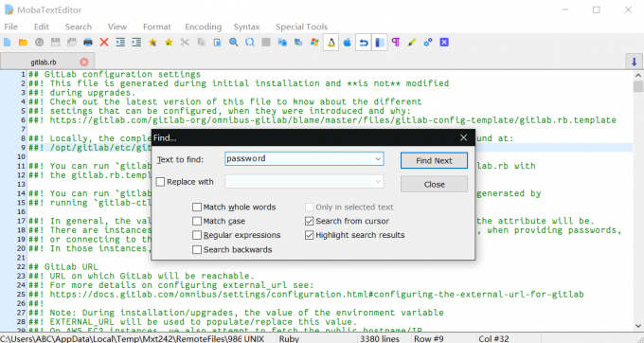This screenshot has height=343, width=644.
Task: Enable Match case option
Action: [x=197, y=221]
